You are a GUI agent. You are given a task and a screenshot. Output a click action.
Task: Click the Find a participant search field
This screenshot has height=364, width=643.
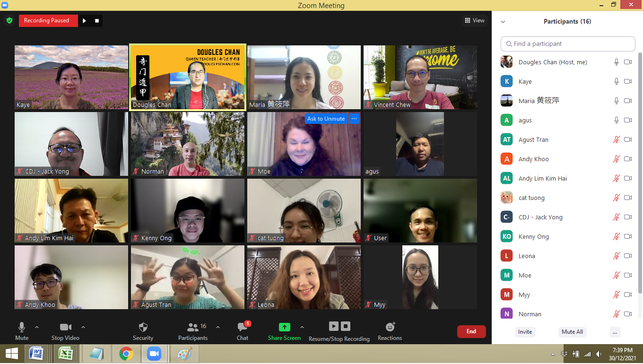568,44
